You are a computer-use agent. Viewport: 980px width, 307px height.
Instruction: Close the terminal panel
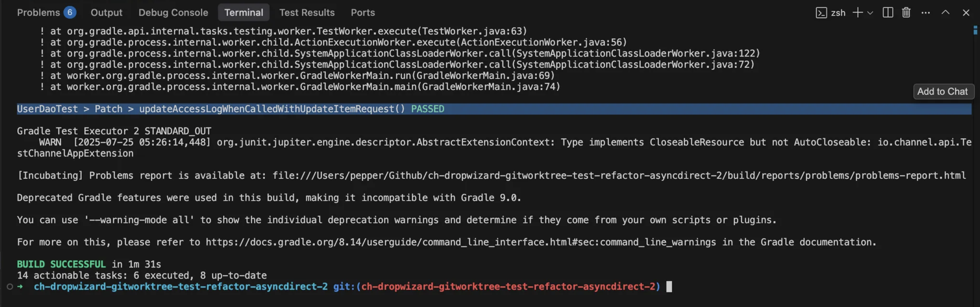click(x=966, y=13)
